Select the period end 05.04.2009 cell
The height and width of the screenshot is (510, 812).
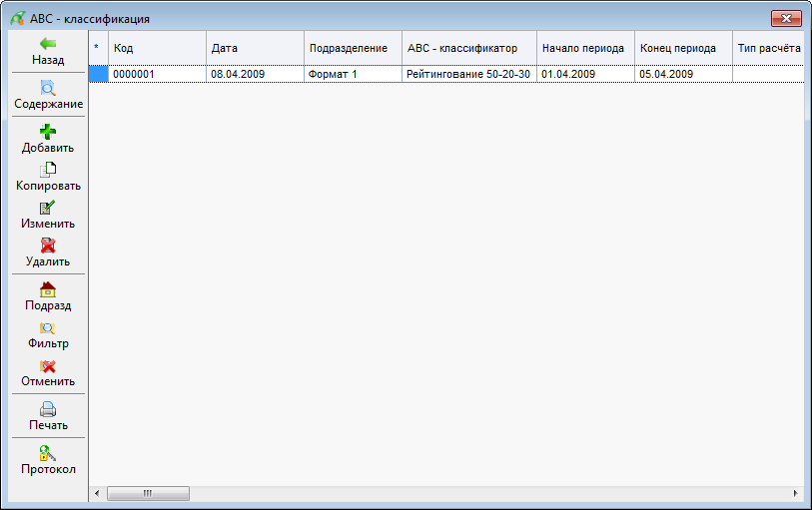[683, 74]
